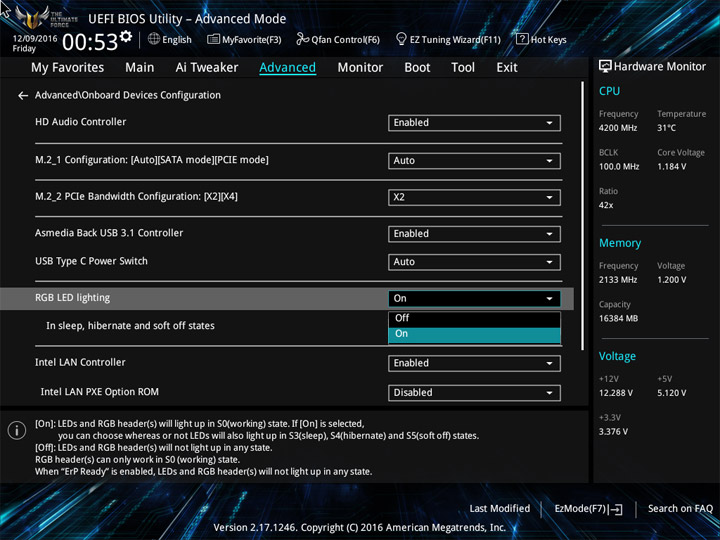Screen dimensions: 720x540
Task: Click the +3.3V reading 3.376 V
Action: click(x=613, y=432)
